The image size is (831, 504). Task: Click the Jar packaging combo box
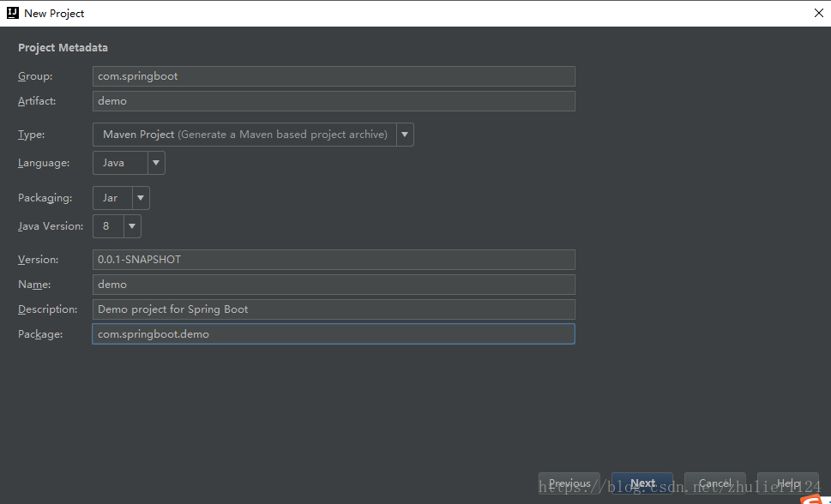[112, 198]
